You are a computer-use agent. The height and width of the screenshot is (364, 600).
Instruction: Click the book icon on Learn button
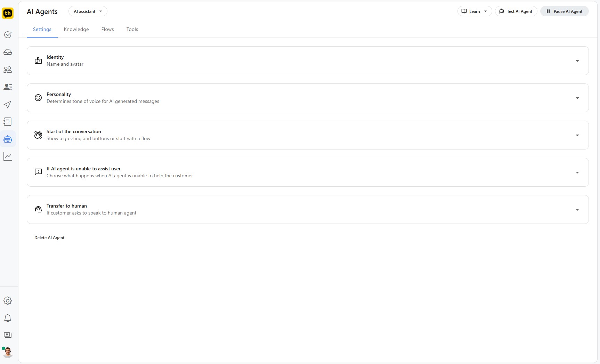click(x=464, y=11)
